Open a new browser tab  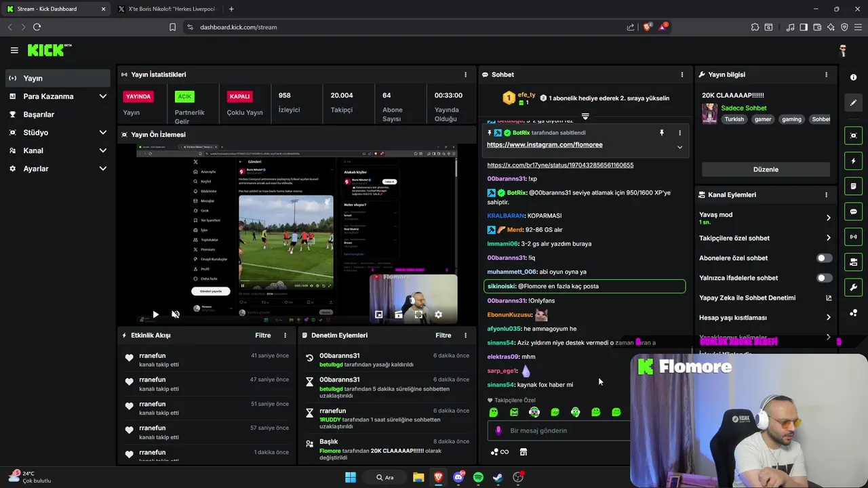click(x=231, y=9)
